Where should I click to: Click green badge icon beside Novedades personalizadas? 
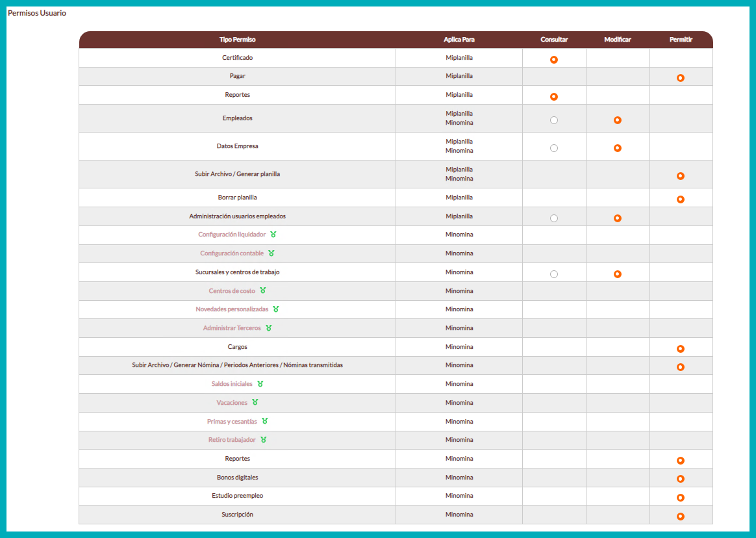276,309
